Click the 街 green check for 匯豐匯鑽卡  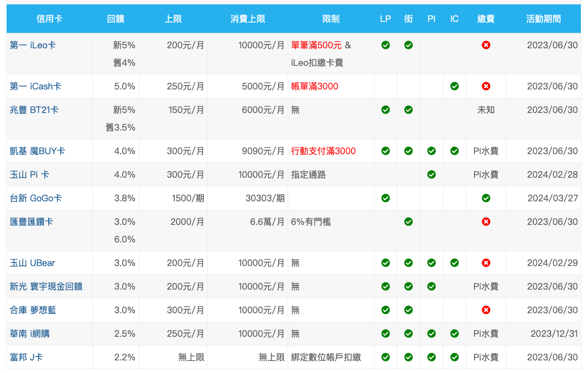[x=409, y=222]
